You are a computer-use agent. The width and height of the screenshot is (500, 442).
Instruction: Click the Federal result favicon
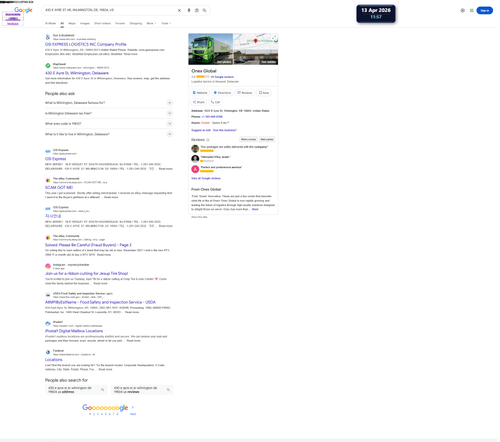point(48,352)
